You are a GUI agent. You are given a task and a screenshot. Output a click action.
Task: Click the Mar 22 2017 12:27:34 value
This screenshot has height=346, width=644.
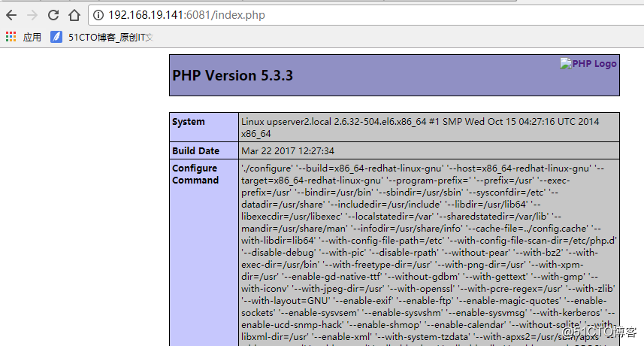tap(288, 150)
